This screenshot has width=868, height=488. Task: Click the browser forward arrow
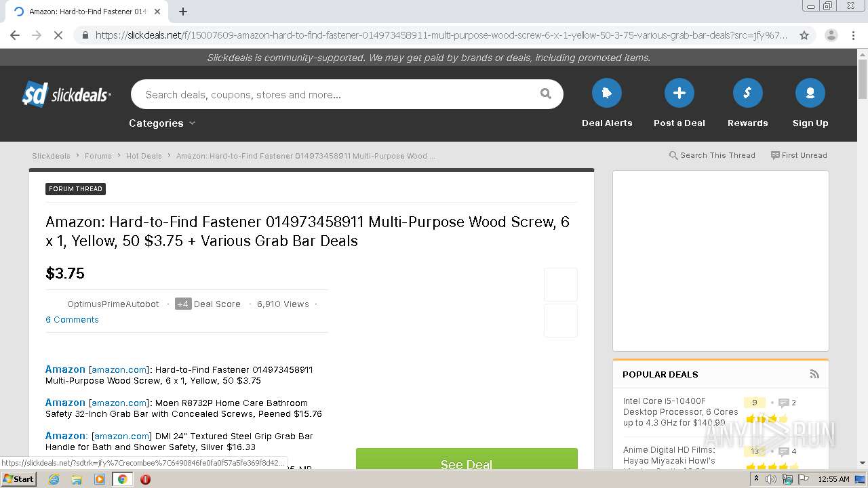[37, 35]
